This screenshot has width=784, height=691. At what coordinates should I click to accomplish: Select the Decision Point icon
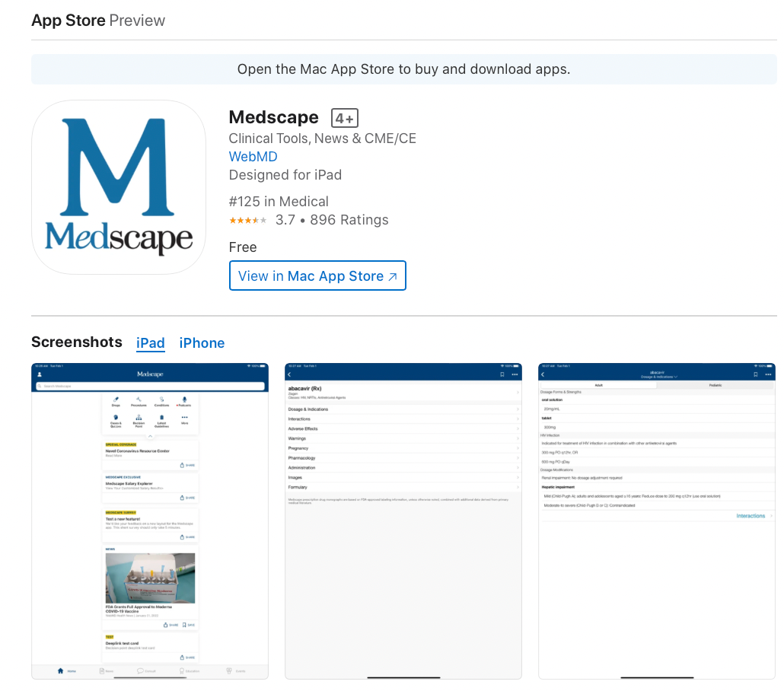click(139, 417)
